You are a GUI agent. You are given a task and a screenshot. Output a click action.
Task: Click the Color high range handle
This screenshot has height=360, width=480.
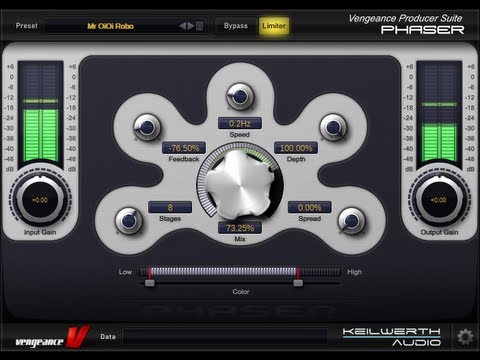(x=298, y=283)
